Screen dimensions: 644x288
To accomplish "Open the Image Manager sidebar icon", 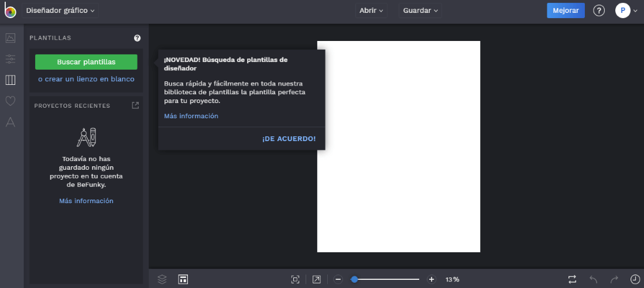I will [x=10, y=38].
